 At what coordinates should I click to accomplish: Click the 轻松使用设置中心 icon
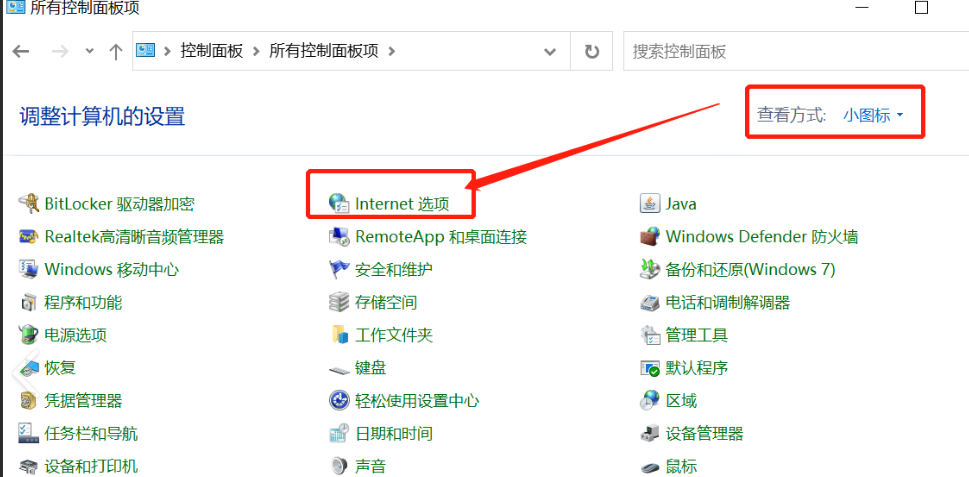pos(339,400)
